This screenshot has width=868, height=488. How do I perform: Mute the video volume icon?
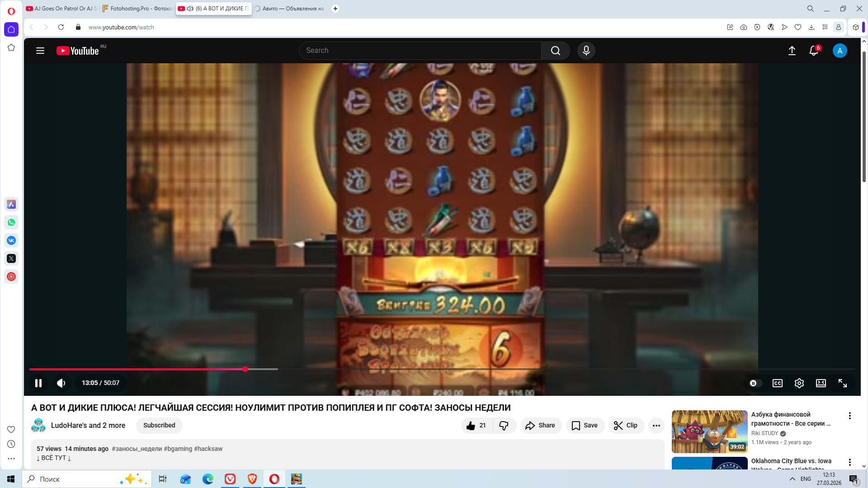tap(61, 383)
